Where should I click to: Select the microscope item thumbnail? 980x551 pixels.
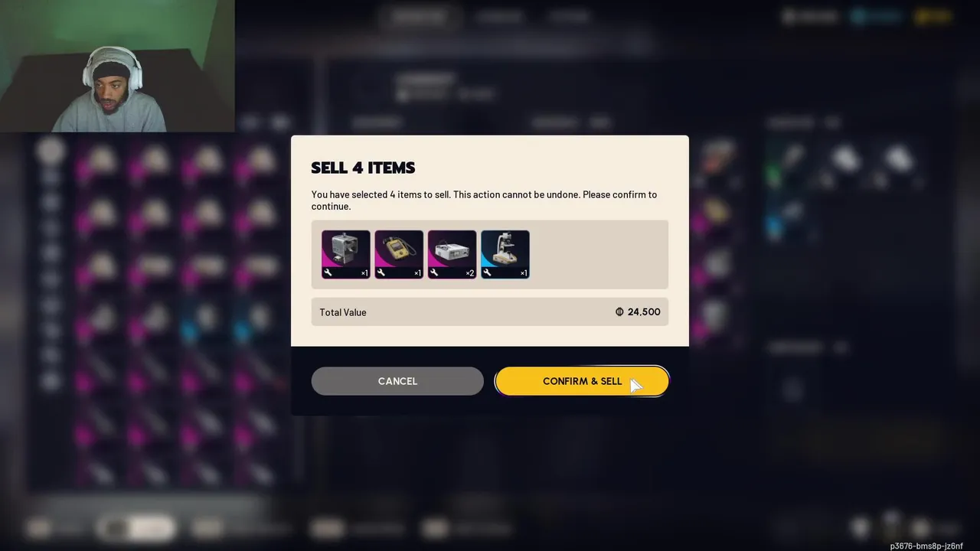(505, 254)
